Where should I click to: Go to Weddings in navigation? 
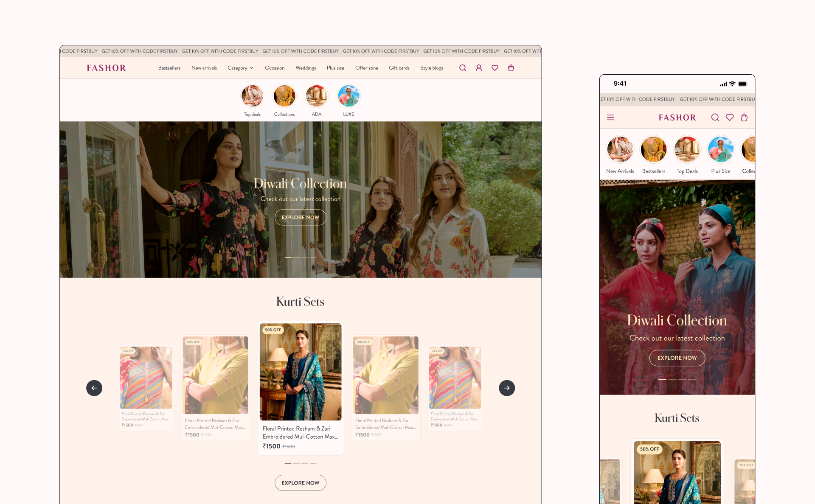[306, 68]
